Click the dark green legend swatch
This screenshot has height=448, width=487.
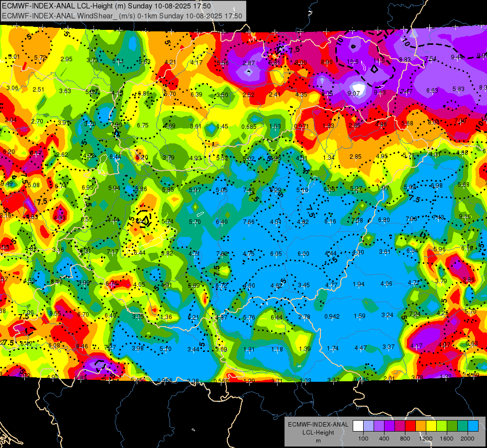(452, 426)
